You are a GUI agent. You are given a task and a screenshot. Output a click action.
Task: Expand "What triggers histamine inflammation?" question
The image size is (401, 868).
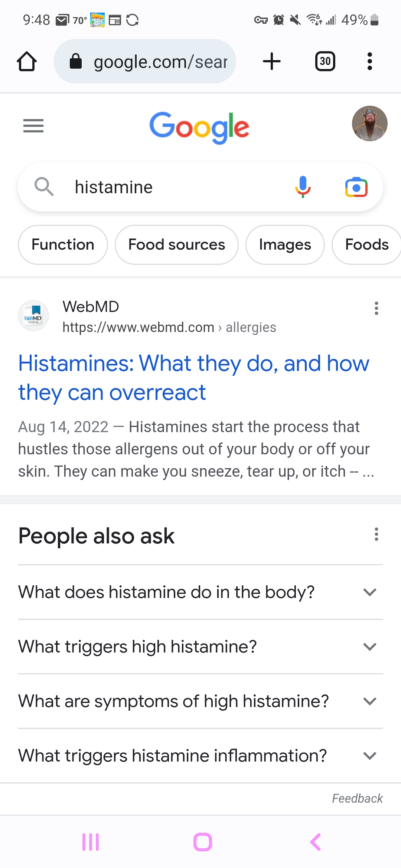click(x=200, y=756)
